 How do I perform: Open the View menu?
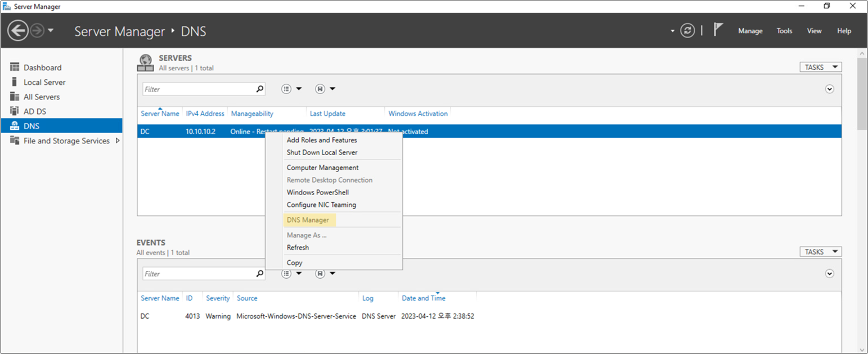(x=814, y=31)
